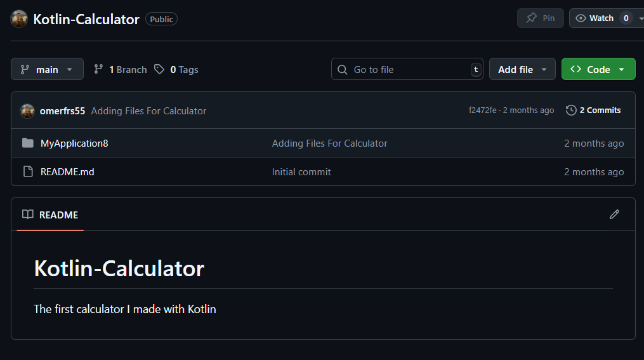Click the MyApplication8 folder icon
Screen dimensions: 644x360
28,143
